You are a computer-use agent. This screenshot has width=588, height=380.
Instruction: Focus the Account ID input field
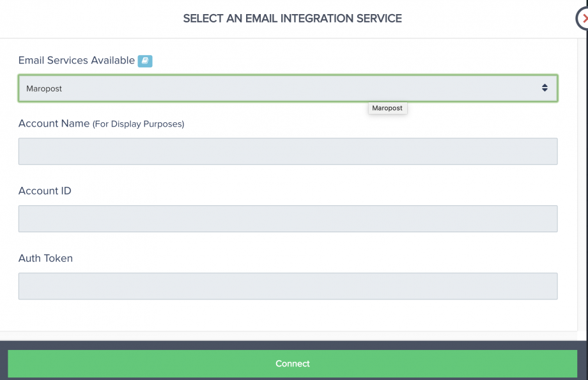(x=288, y=219)
